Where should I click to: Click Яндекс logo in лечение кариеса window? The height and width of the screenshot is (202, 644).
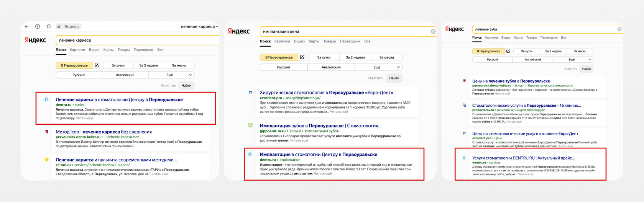click(35, 40)
